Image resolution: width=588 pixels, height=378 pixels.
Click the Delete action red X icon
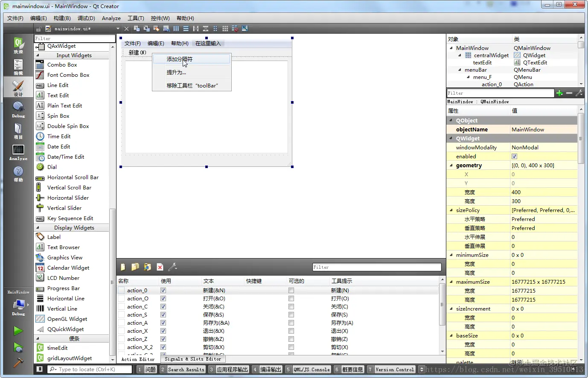pos(160,267)
